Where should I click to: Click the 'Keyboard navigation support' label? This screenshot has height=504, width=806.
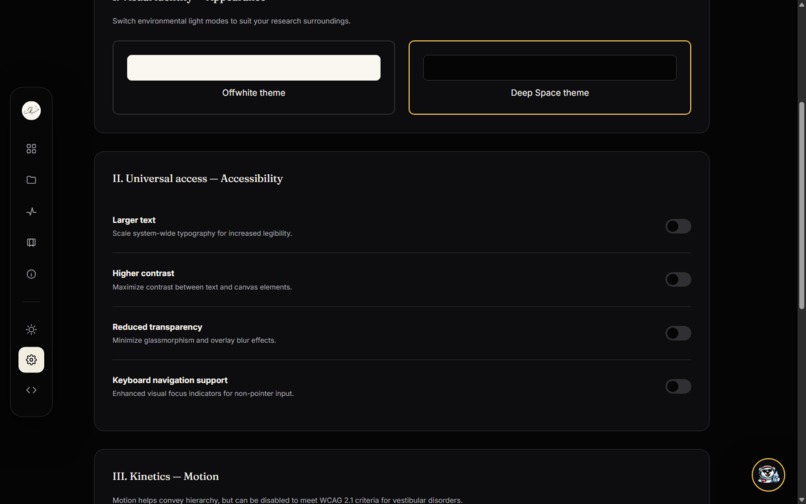170,380
